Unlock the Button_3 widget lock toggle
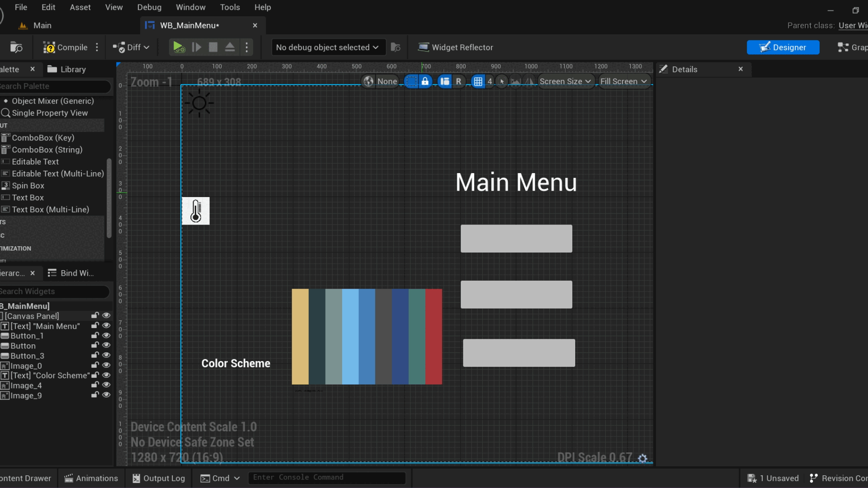 pos(95,356)
